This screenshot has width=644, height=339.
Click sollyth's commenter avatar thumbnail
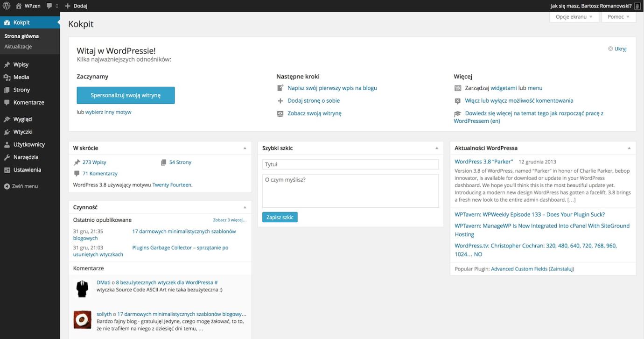82,320
